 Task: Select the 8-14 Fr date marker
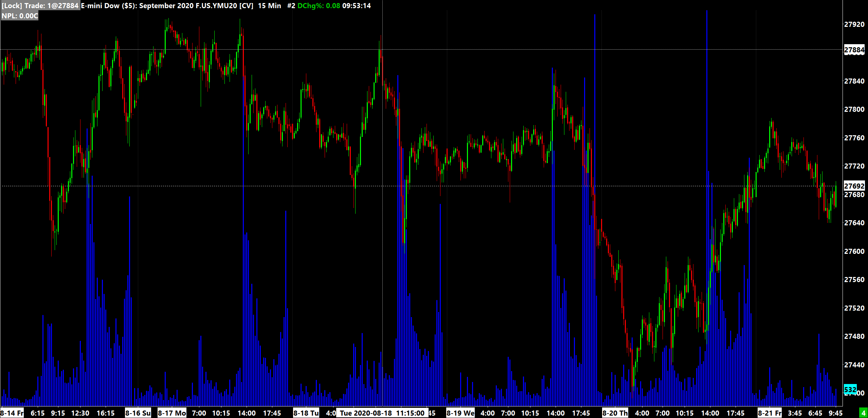(x=12, y=413)
